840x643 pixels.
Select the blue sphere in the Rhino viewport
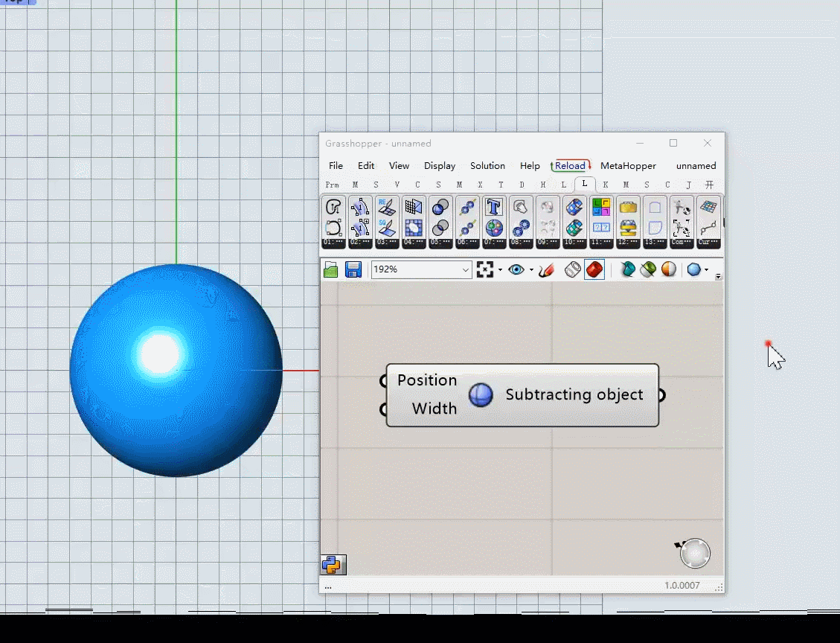tap(176, 371)
